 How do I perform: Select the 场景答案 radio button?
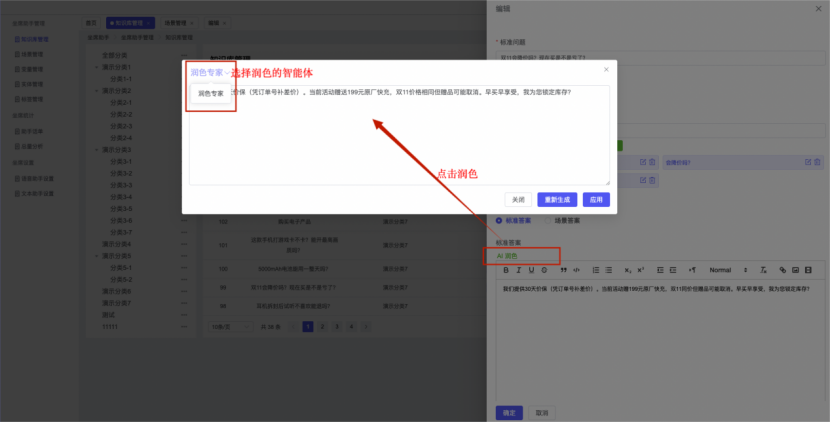pos(546,220)
